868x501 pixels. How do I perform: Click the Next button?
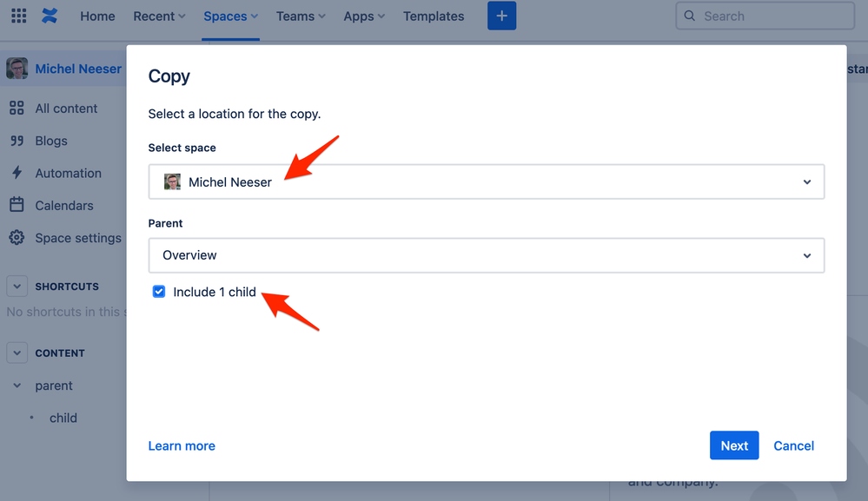(x=734, y=445)
